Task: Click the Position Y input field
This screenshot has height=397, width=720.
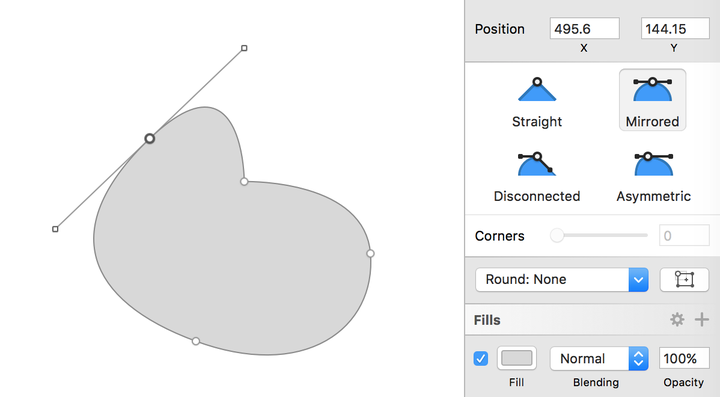Action: tap(675, 28)
